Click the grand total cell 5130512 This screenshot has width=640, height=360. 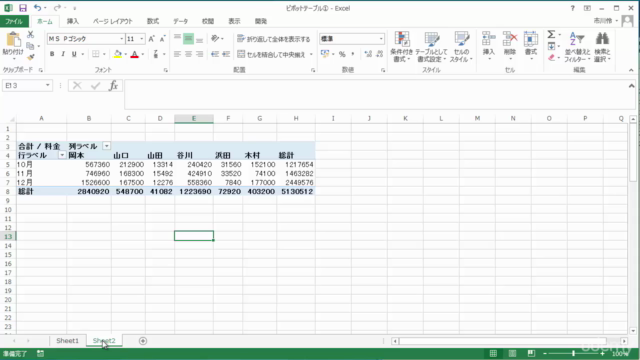pyautogui.click(x=296, y=191)
